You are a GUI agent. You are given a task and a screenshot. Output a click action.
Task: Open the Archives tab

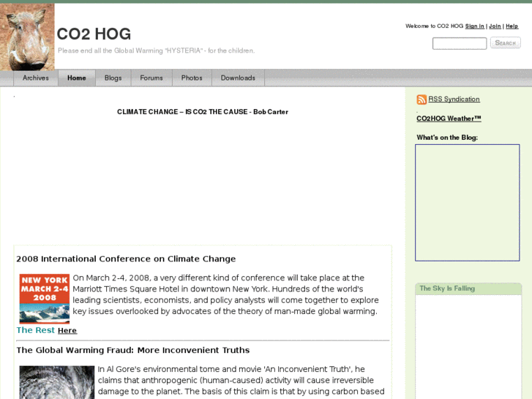[36, 78]
